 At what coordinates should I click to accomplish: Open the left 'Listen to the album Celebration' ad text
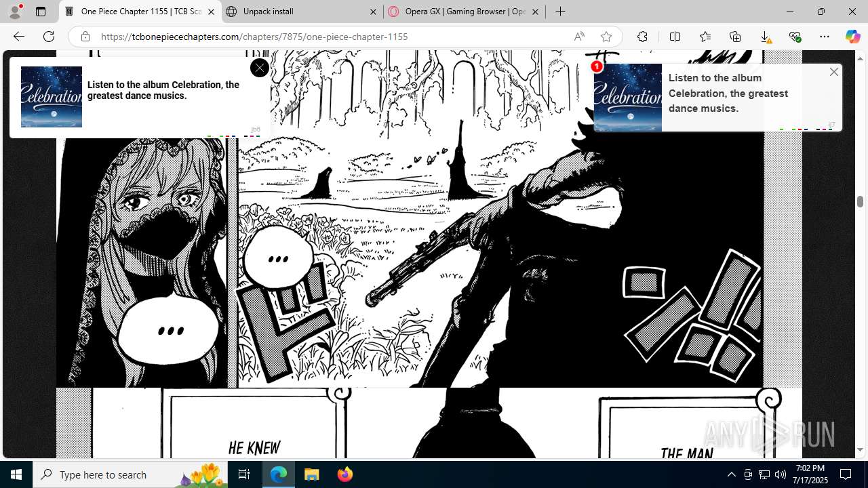163,90
